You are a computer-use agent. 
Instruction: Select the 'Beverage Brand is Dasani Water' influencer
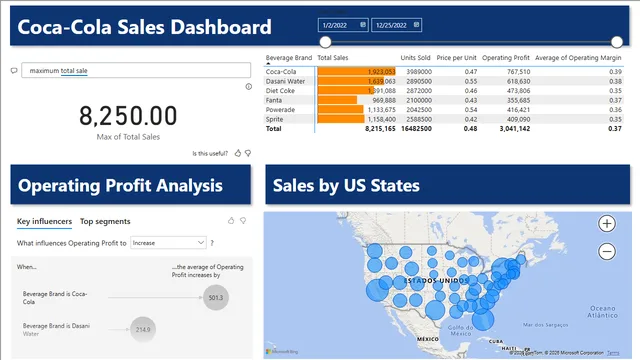pos(56,329)
